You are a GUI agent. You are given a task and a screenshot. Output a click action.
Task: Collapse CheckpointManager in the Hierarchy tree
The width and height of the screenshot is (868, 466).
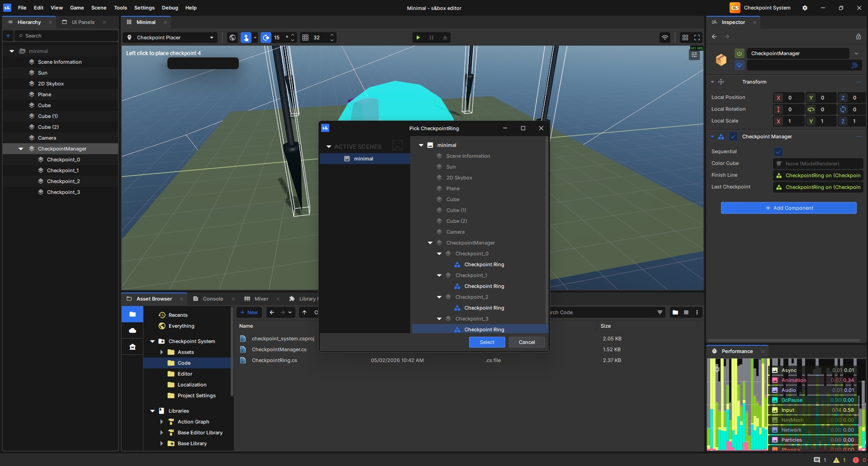21,149
